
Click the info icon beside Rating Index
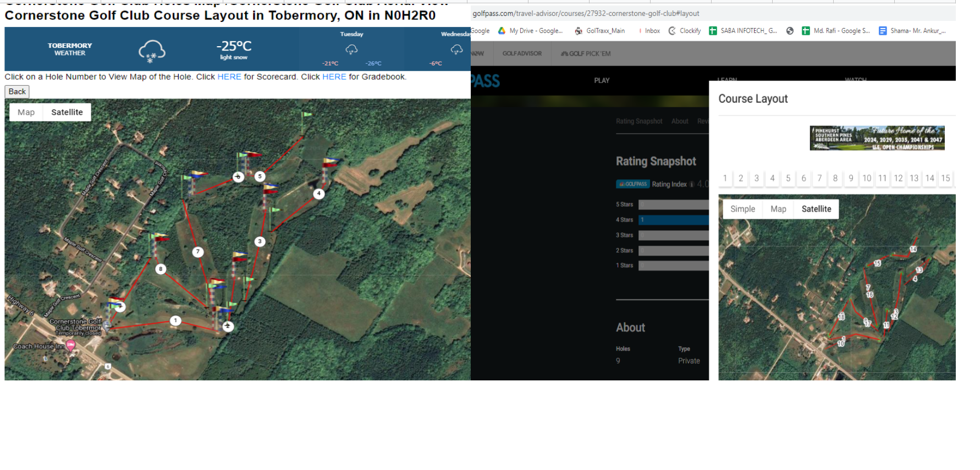pos(692,184)
